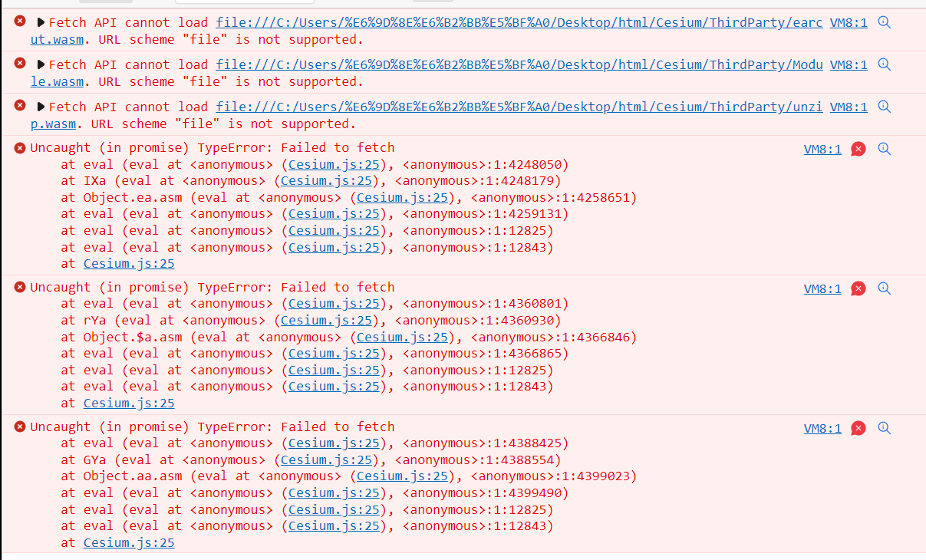
Task: Open VM8:1 source link of earcut error
Action: 849,23
